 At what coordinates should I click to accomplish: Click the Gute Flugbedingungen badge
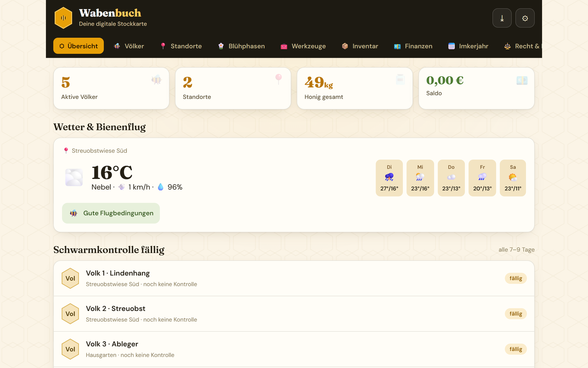[111, 213]
